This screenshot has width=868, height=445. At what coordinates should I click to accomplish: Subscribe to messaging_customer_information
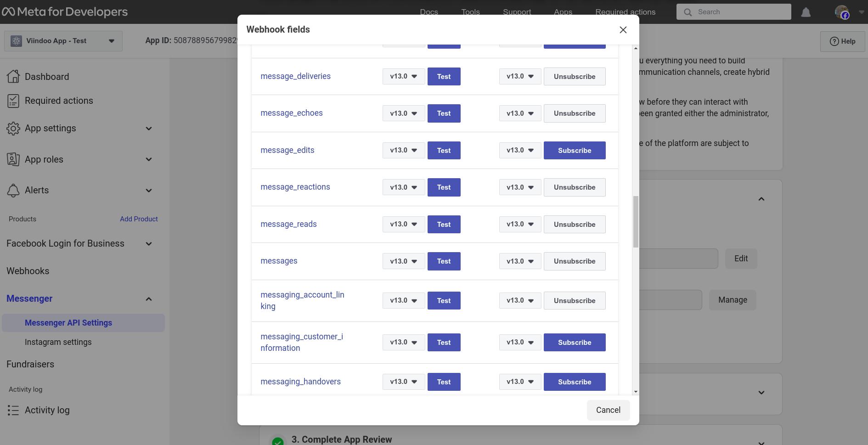[x=575, y=342]
